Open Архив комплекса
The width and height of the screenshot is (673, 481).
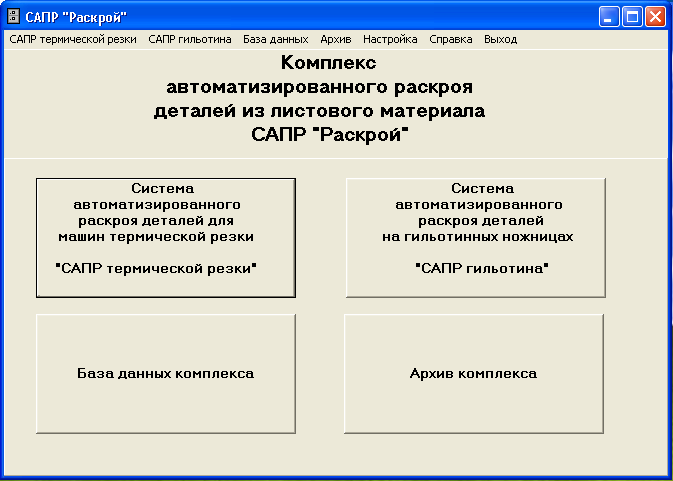(x=474, y=374)
